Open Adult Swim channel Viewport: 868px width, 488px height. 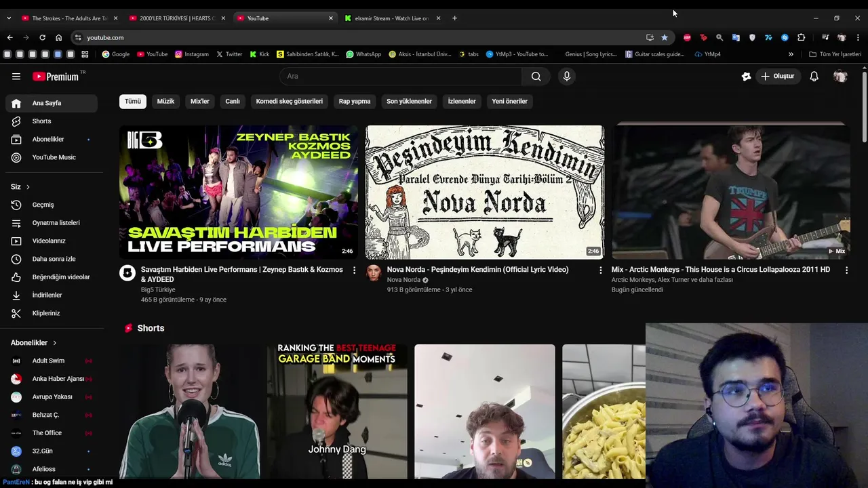pyautogui.click(x=52, y=361)
